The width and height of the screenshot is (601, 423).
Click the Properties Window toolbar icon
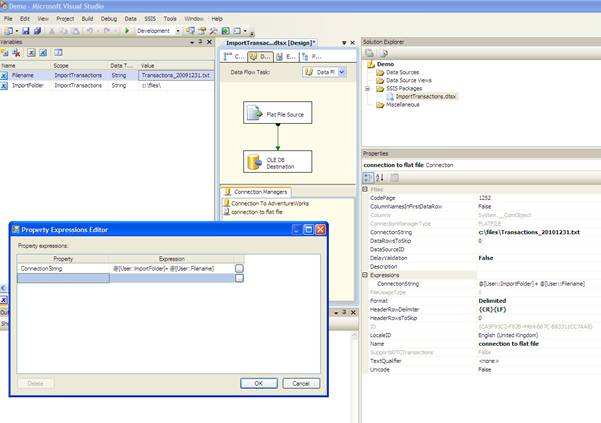202,31
